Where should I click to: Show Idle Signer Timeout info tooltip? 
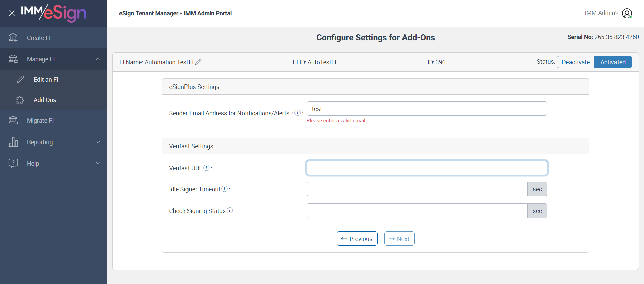225,189
